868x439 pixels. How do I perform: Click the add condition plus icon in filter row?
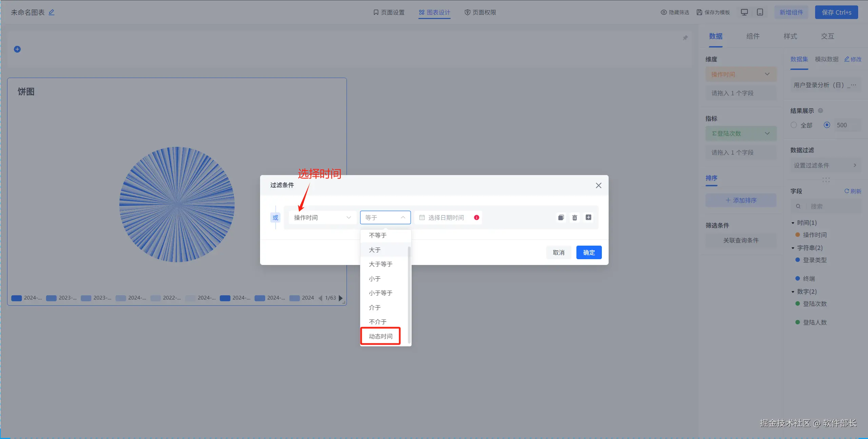(x=589, y=217)
